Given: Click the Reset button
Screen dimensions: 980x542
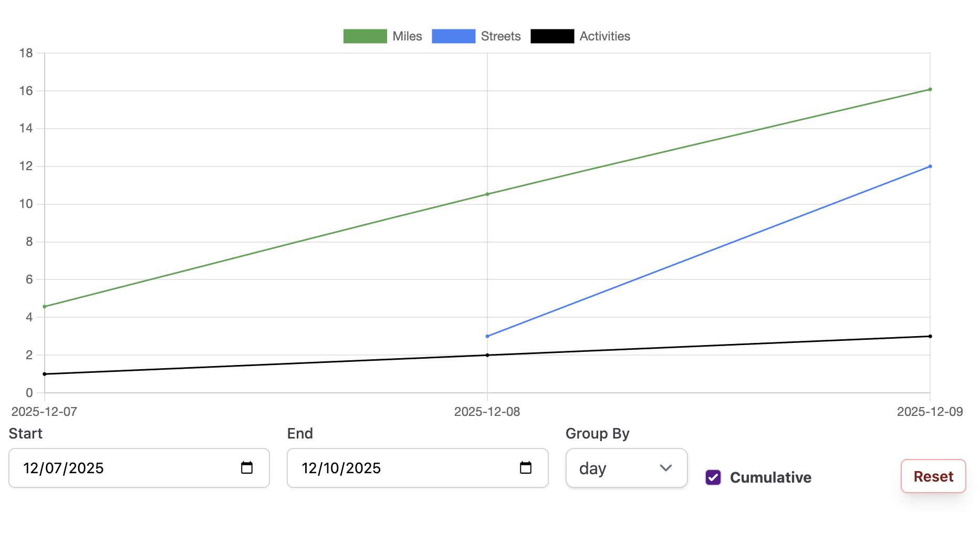Looking at the screenshot, I should tap(933, 476).
